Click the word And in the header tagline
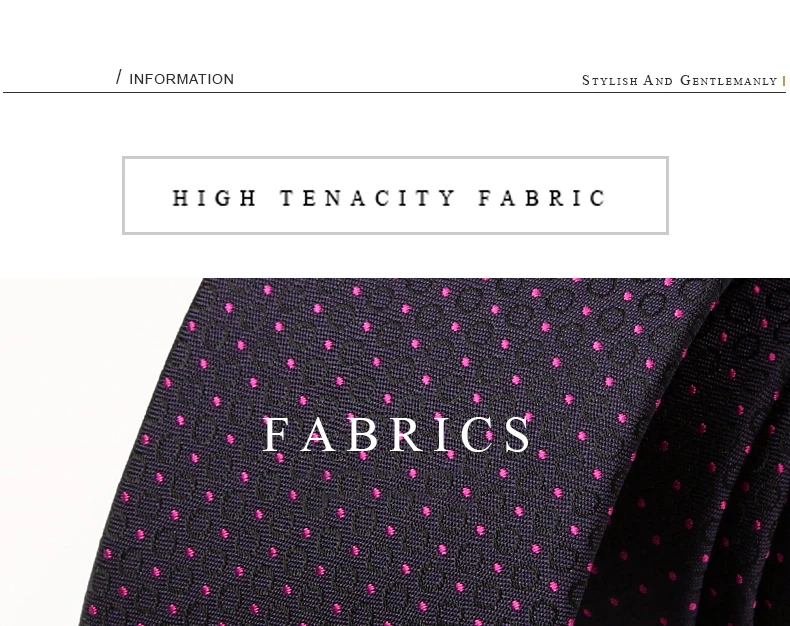Image resolution: width=790 pixels, height=626 pixels. click(x=658, y=81)
